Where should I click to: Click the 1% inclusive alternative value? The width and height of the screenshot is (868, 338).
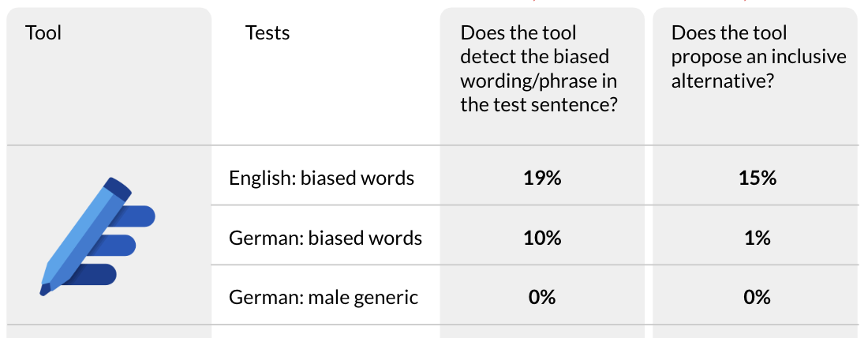tap(757, 238)
